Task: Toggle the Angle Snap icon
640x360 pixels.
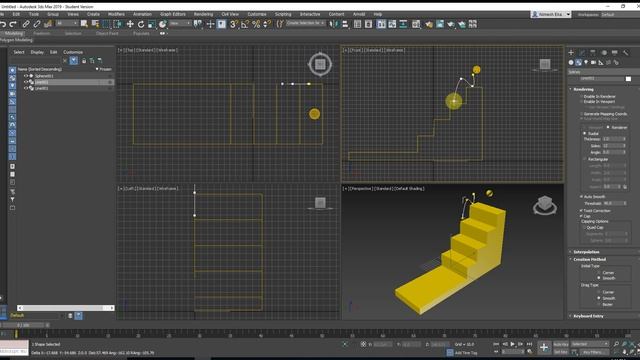Action: (x=245, y=24)
